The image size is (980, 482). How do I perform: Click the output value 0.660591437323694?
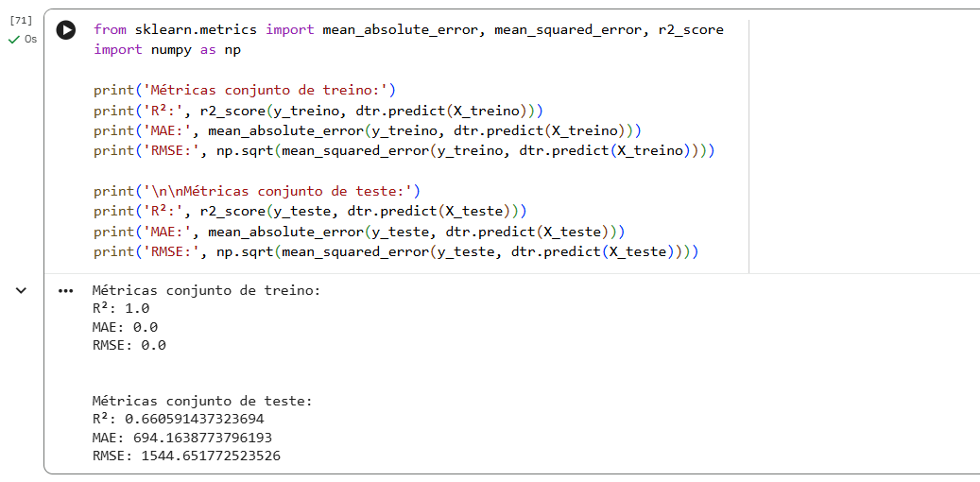[194, 420]
